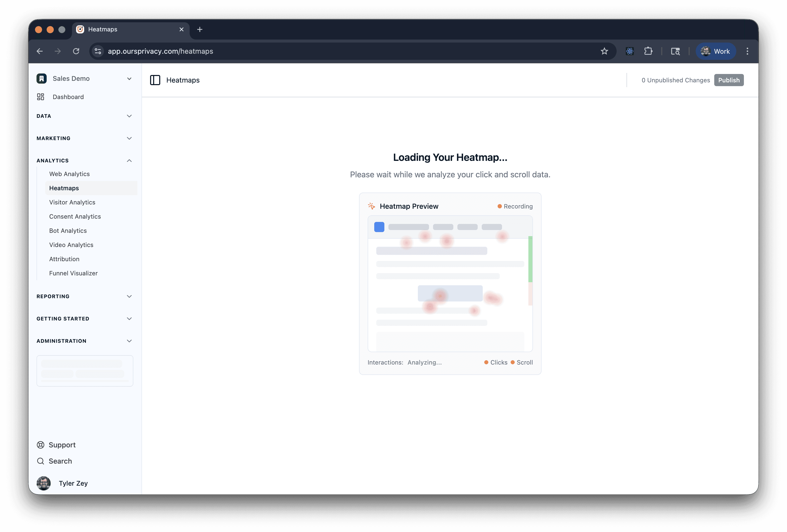Image resolution: width=787 pixels, height=532 pixels.
Task: Expand the MARKETING section
Action: [129, 138]
